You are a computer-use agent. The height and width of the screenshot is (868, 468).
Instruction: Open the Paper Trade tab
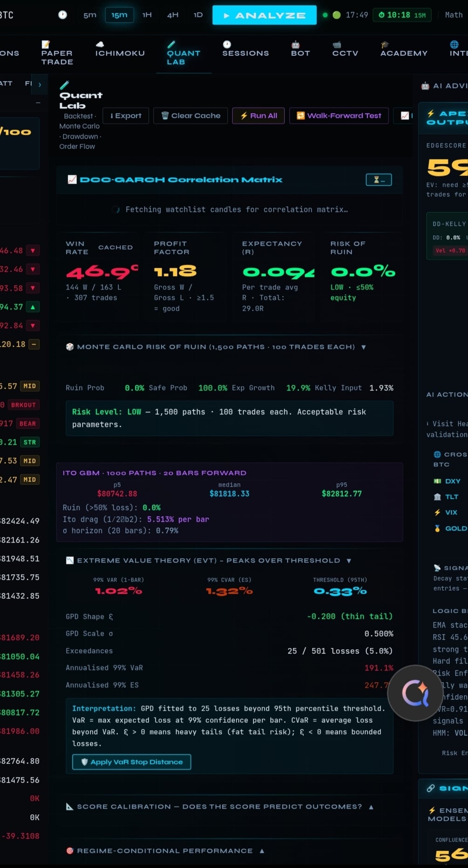[57, 53]
